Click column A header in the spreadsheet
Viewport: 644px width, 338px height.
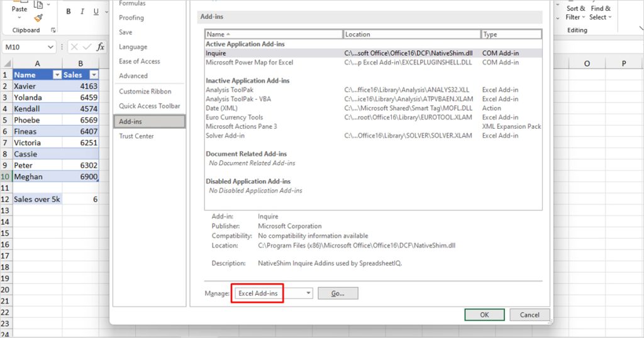[37, 63]
